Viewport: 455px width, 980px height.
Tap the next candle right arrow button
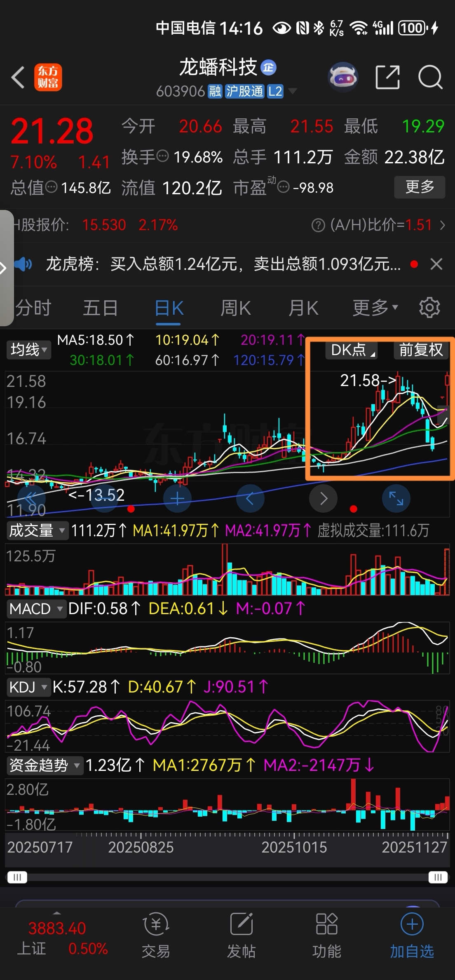point(324,499)
